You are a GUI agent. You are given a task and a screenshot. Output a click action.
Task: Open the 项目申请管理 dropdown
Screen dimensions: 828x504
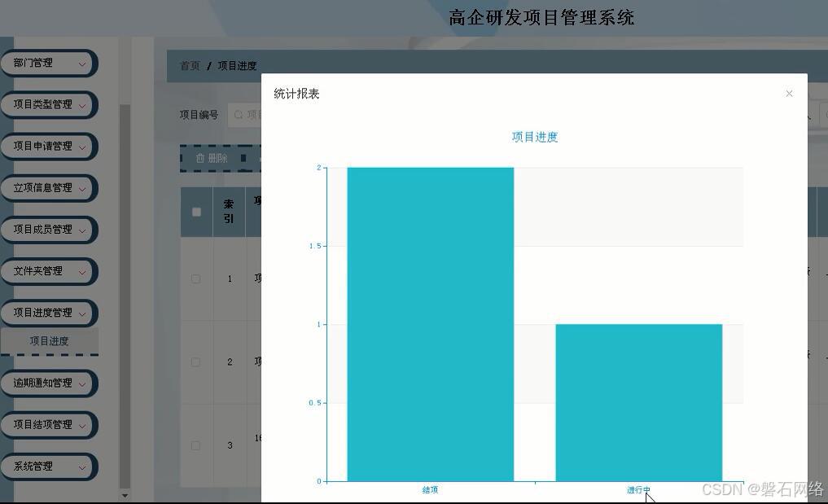[x=49, y=147]
